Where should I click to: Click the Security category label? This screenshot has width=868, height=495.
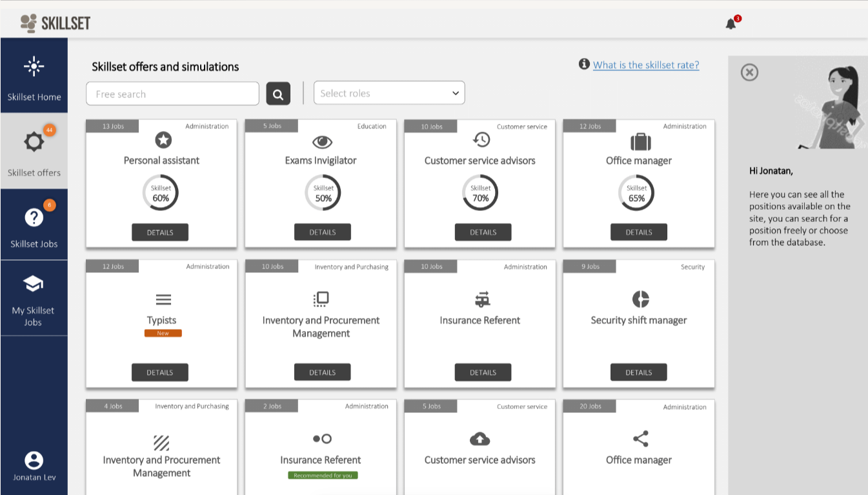coord(692,267)
